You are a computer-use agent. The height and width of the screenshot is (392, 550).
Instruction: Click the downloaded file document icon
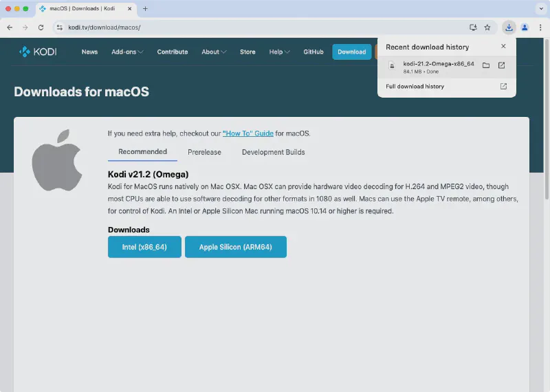tap(392, 65)
